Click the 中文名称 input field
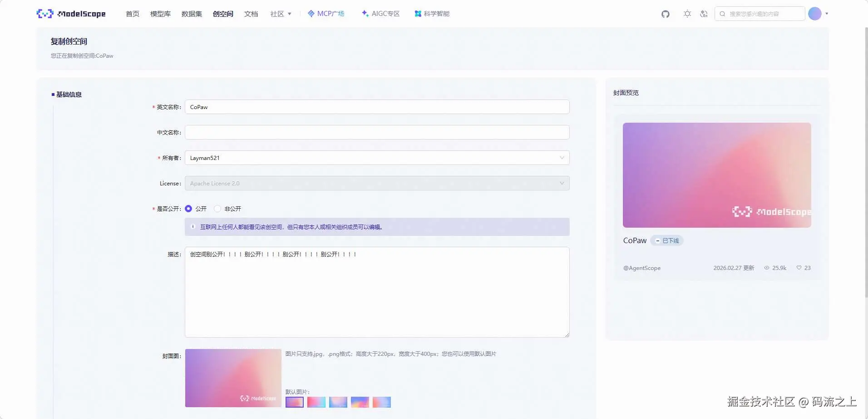 coord(377,132)
